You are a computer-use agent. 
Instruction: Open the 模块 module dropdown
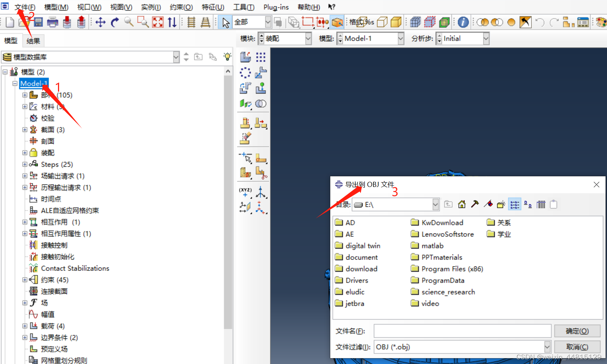click(x=308, y=38)
